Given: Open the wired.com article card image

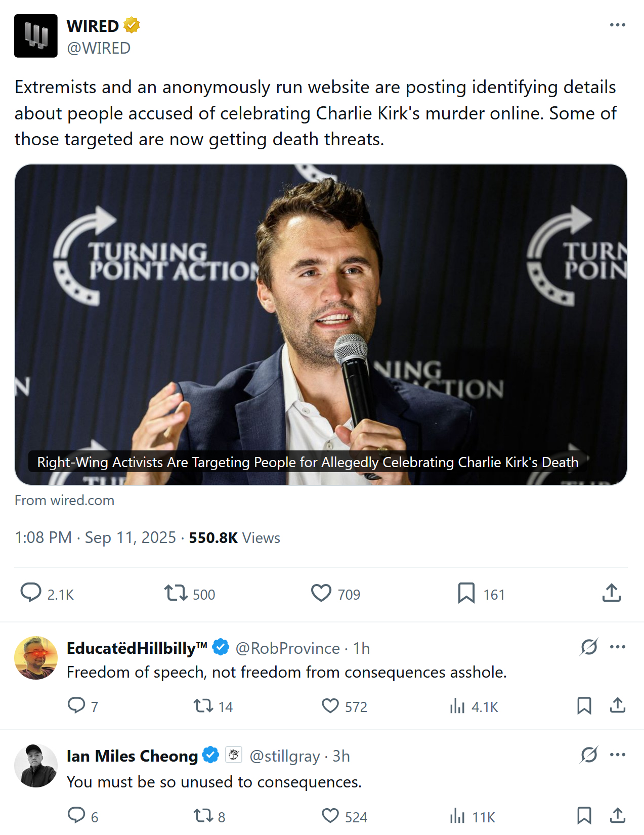Looking at the screenshot, I should coord(321,324).
